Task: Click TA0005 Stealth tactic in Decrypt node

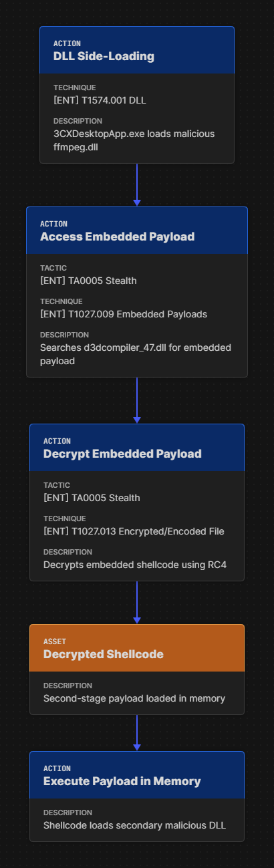Action: (92, 498)
